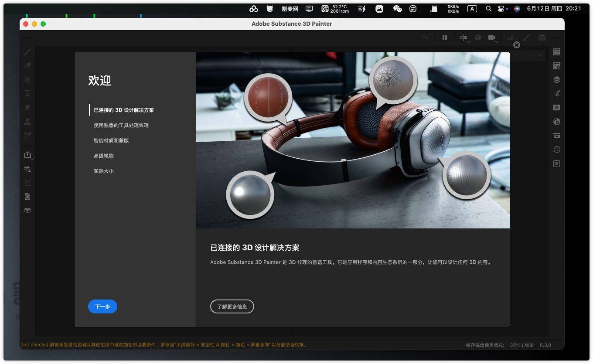593x364 pixels.
Task: Open the Texture Set settings panel icon
Action: point(557,66)
